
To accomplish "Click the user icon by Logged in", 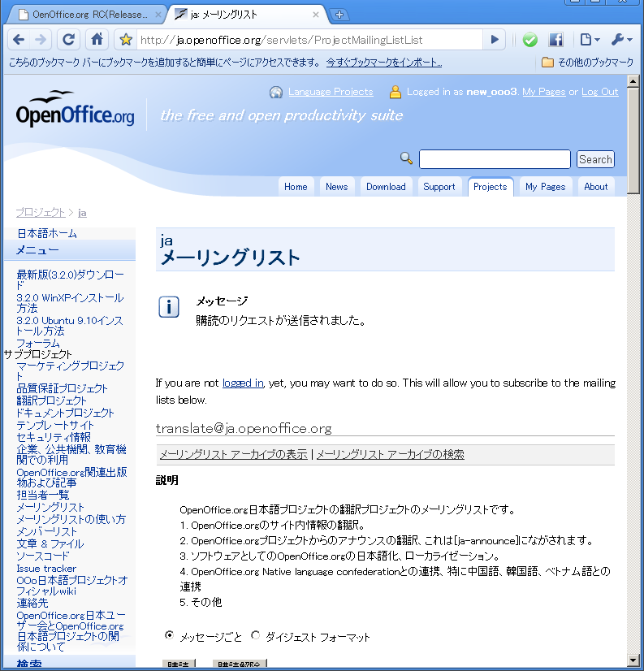I will click(395, 92).
